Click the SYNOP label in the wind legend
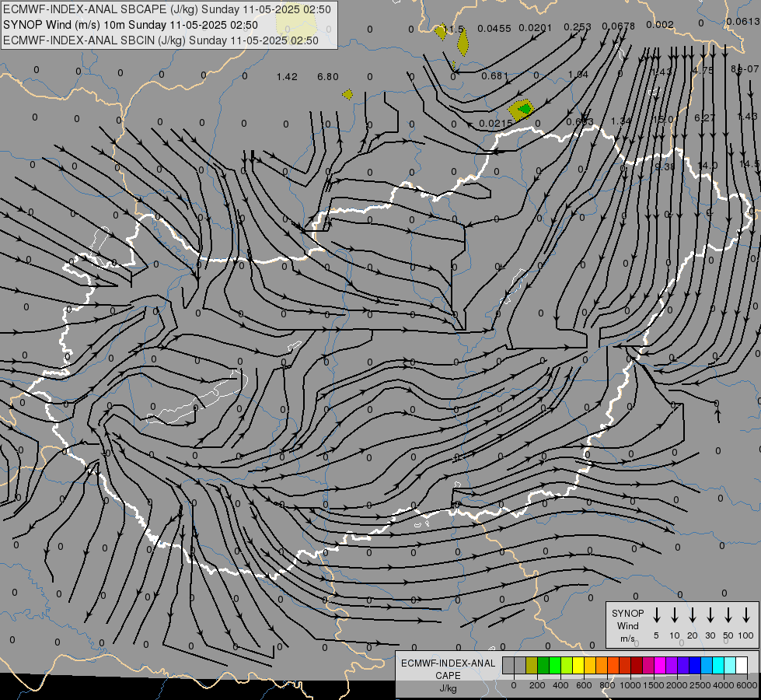The height and width of the screenshot is (700, 761). [x=627, y=613]
